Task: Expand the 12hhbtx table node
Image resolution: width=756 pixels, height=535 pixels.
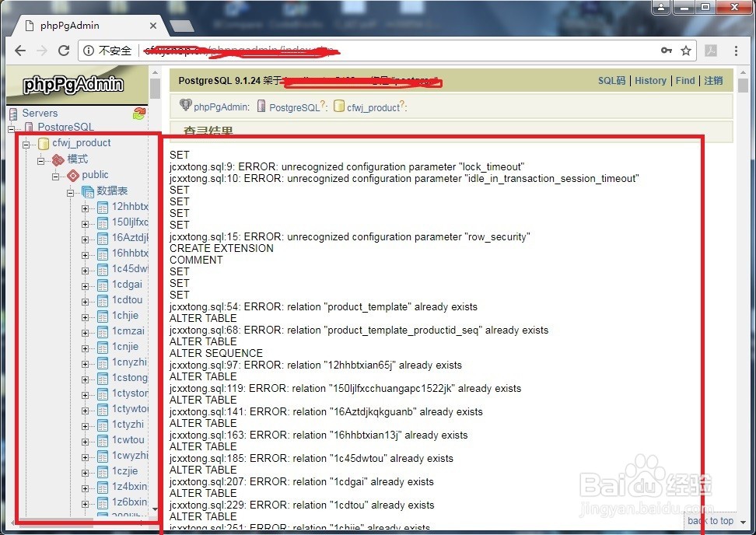Action: click(x=85, y=208)
